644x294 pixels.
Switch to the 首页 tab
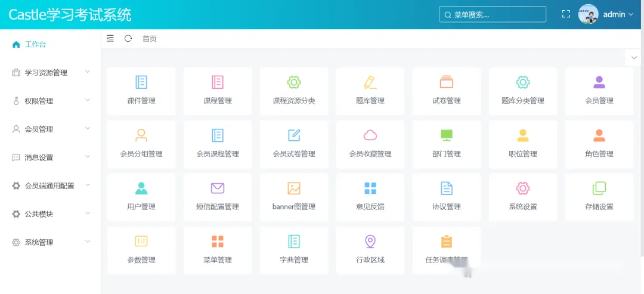(x=150, y=39)
